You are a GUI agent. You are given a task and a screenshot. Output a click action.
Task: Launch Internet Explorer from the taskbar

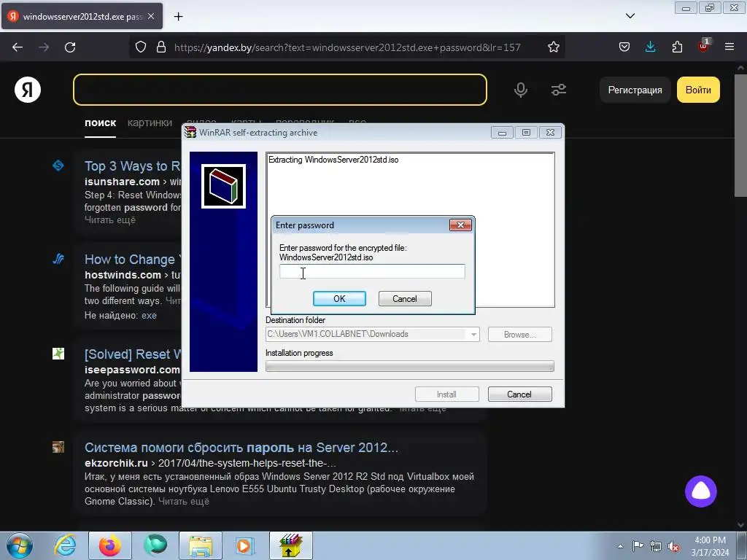[65, 545]
